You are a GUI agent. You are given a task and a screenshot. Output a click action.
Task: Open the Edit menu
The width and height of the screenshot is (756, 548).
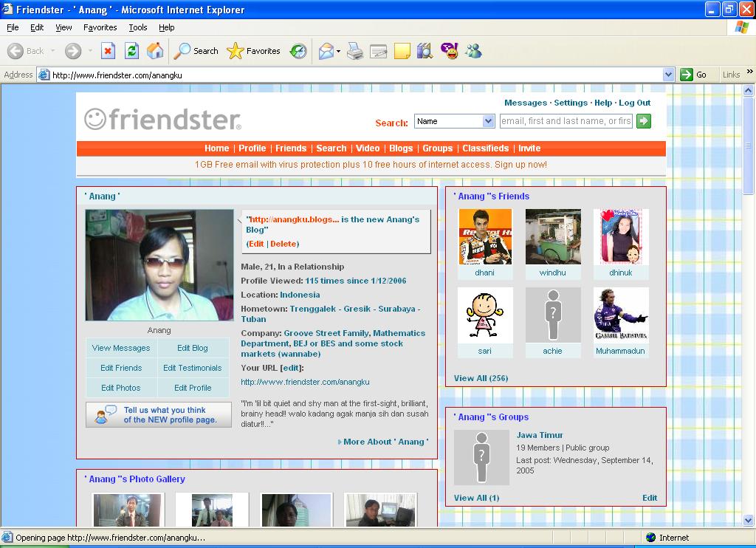(x=37, y=27)
